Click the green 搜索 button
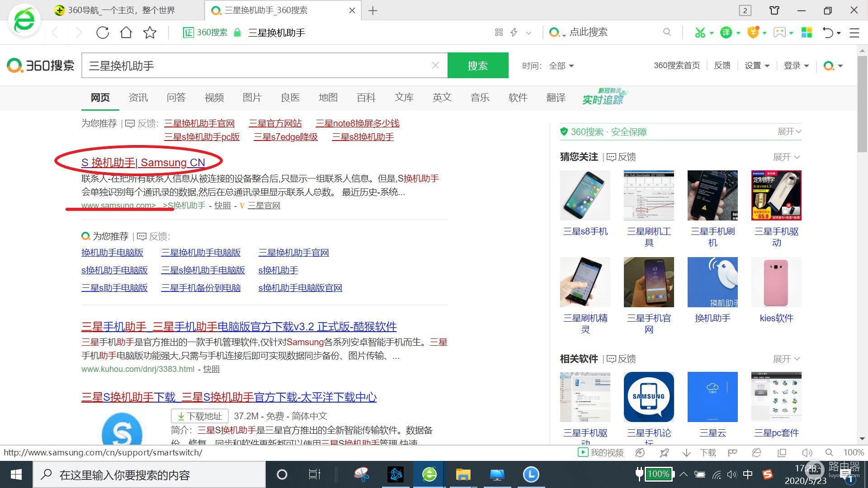This screenshot has height=488, width=868. point(478,66)
